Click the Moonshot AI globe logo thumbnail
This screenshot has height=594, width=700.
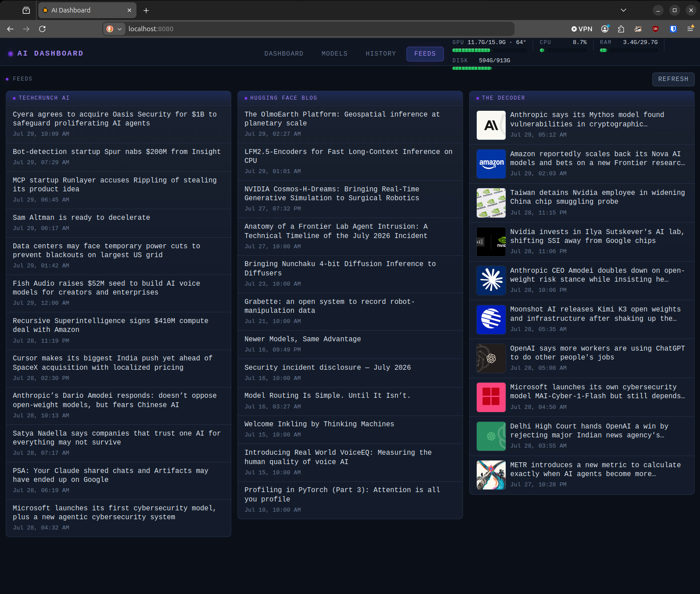pos(491,319)
